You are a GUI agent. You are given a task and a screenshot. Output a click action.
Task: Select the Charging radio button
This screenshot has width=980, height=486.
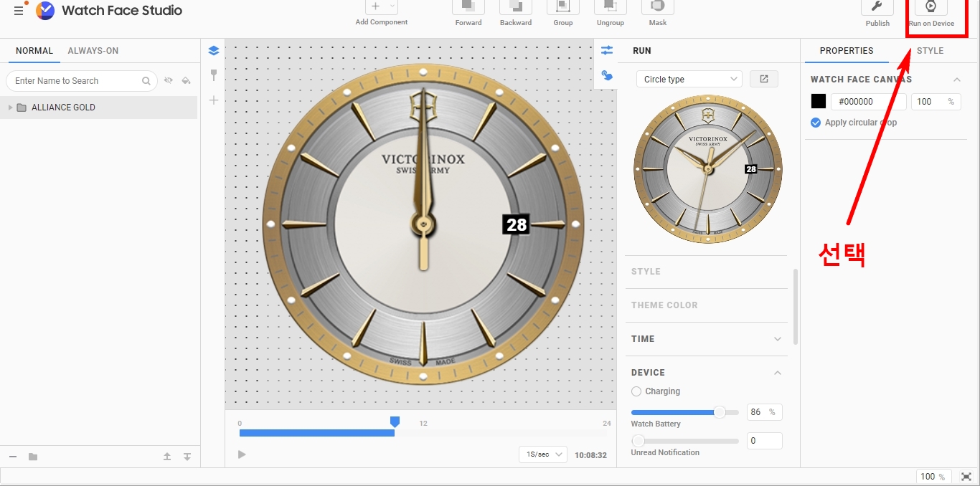point(636,391)
